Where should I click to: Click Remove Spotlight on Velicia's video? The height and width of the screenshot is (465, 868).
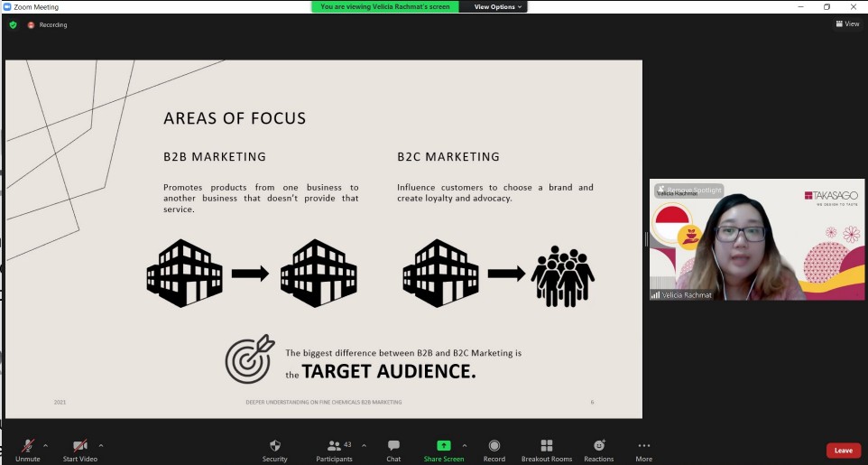688,191
